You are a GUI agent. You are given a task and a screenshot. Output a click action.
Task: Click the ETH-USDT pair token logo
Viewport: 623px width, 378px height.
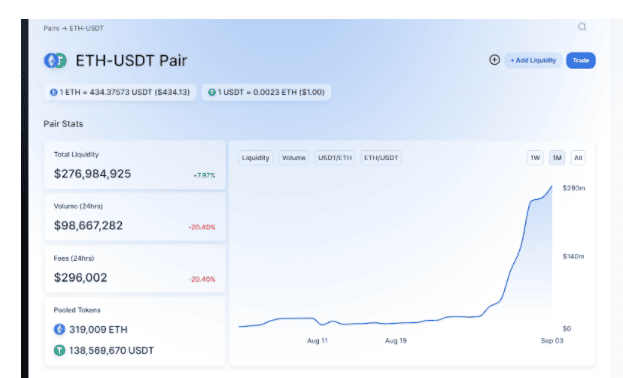coord(55,60)
